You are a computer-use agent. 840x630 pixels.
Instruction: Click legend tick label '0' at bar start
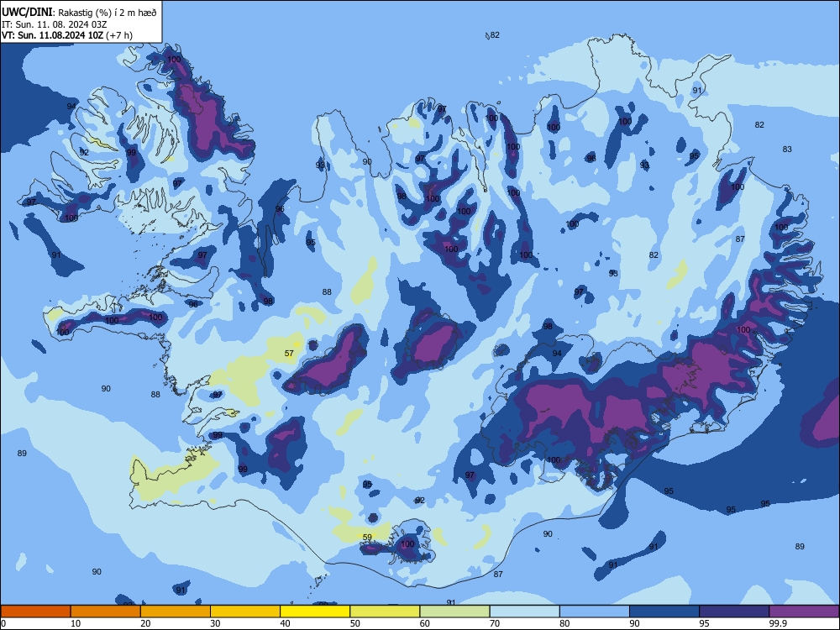(3, 623)
